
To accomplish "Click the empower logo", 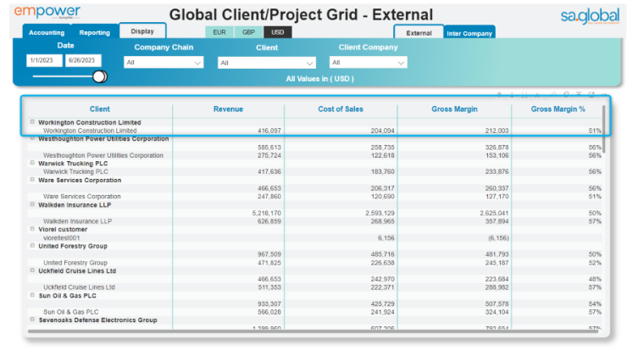I will point(47,12).
